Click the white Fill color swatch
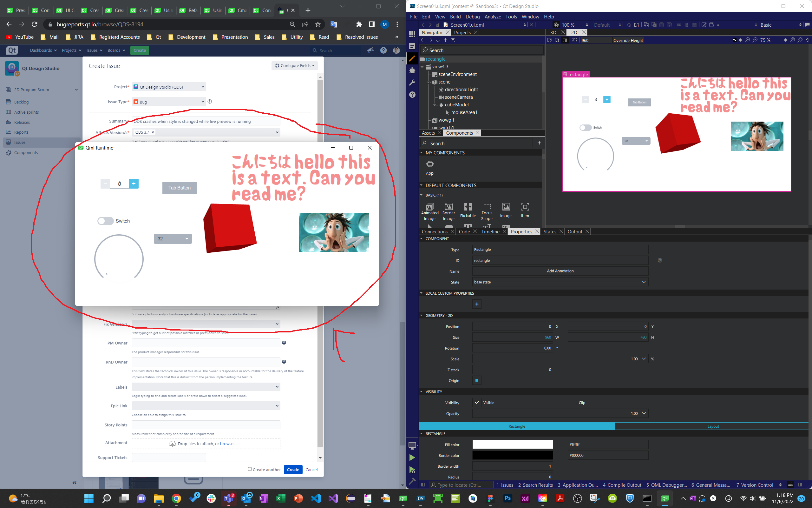812x508 pixels. 512,444
